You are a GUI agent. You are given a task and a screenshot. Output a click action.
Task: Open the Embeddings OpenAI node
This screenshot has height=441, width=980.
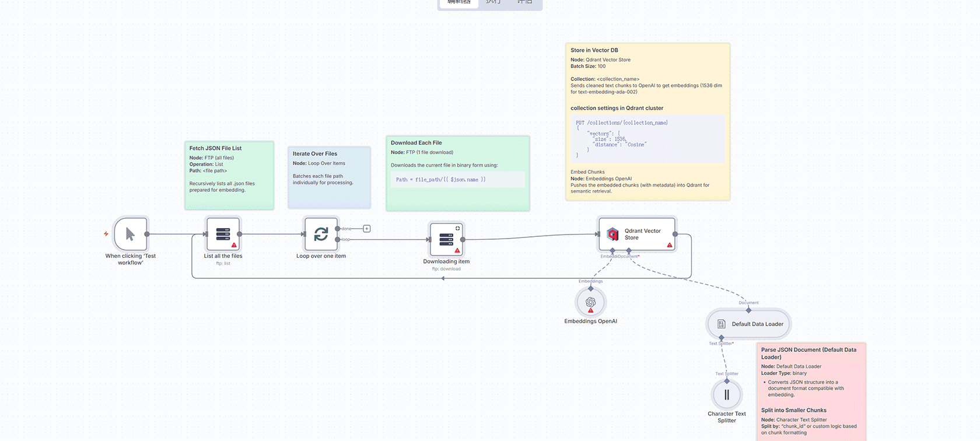pos(590,302)
